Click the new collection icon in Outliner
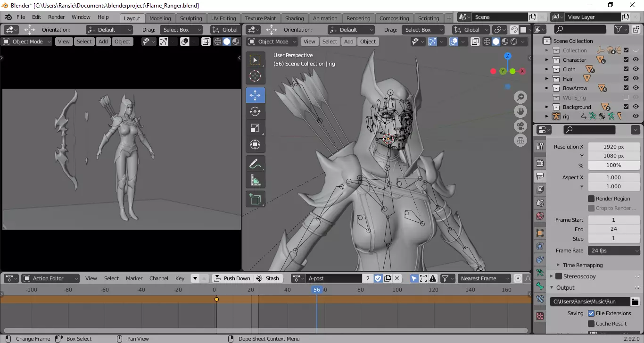Image resolution: width=644 pixels, height=343 pixels. point(635,29)
